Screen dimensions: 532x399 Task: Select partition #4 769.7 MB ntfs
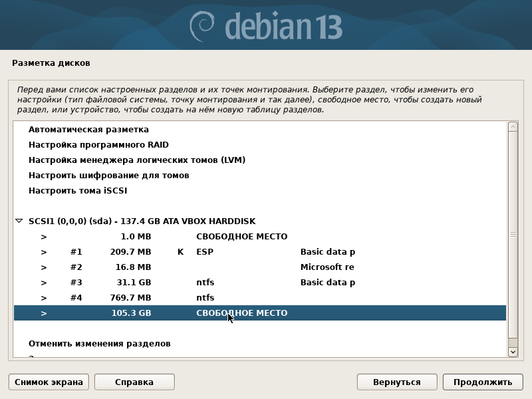pos(260,297)
